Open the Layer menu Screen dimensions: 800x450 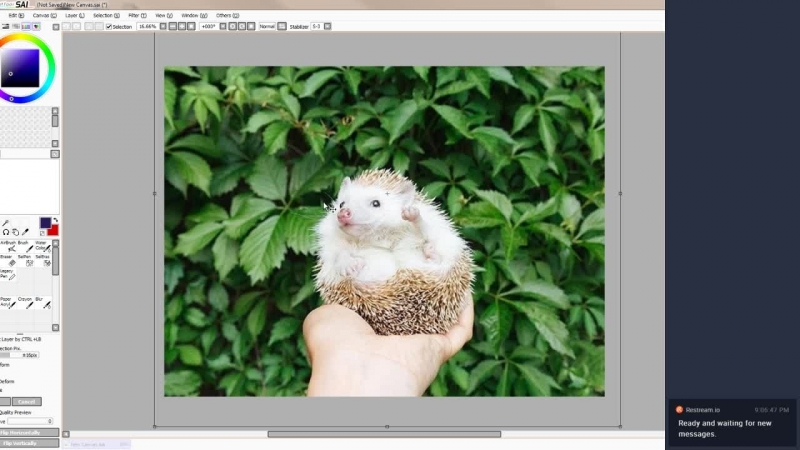pyautogui.click(x=74, y=15)
